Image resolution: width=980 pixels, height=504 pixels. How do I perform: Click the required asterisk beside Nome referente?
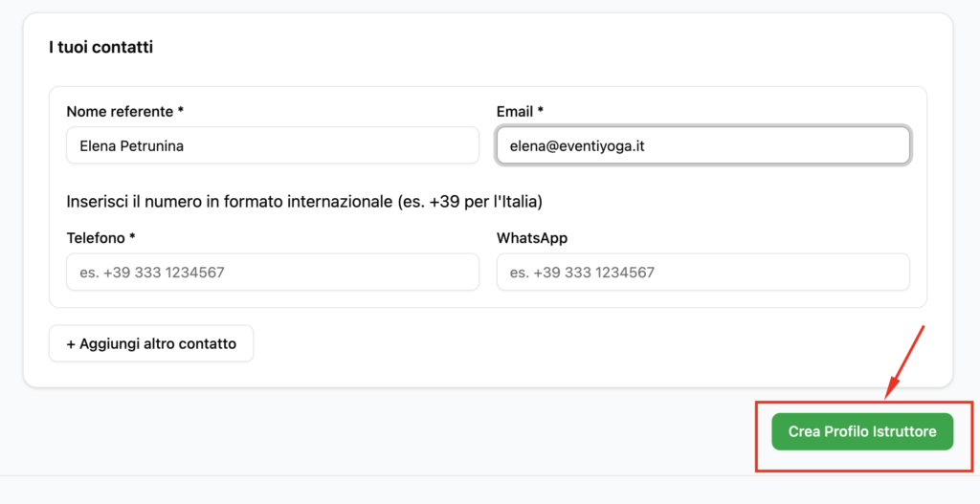180,112
